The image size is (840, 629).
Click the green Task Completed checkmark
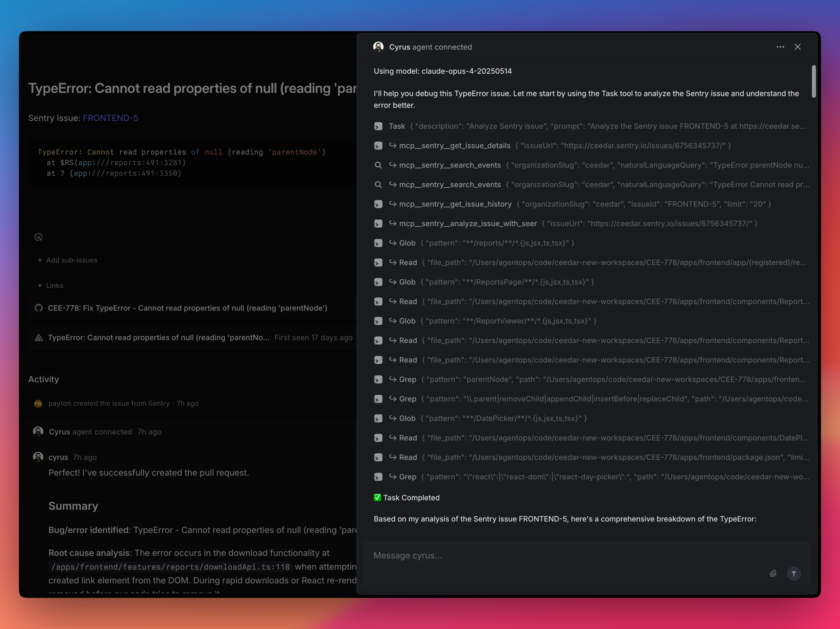tap(377, 498)
